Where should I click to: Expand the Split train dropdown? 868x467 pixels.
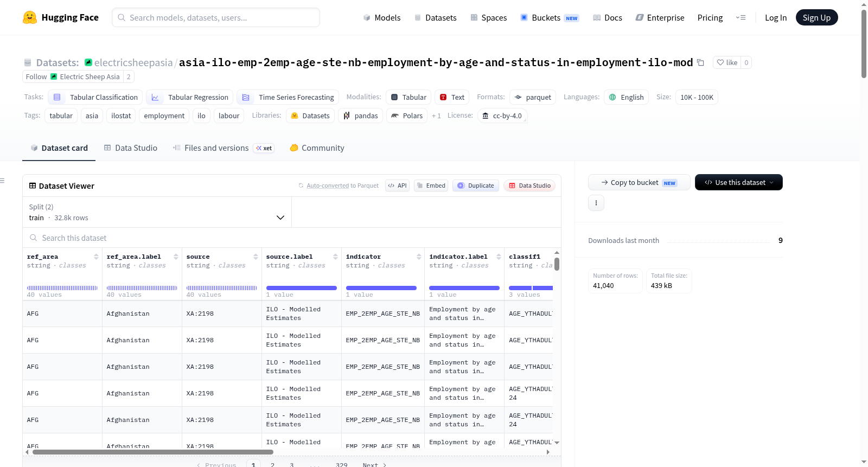tap(157, 212)
